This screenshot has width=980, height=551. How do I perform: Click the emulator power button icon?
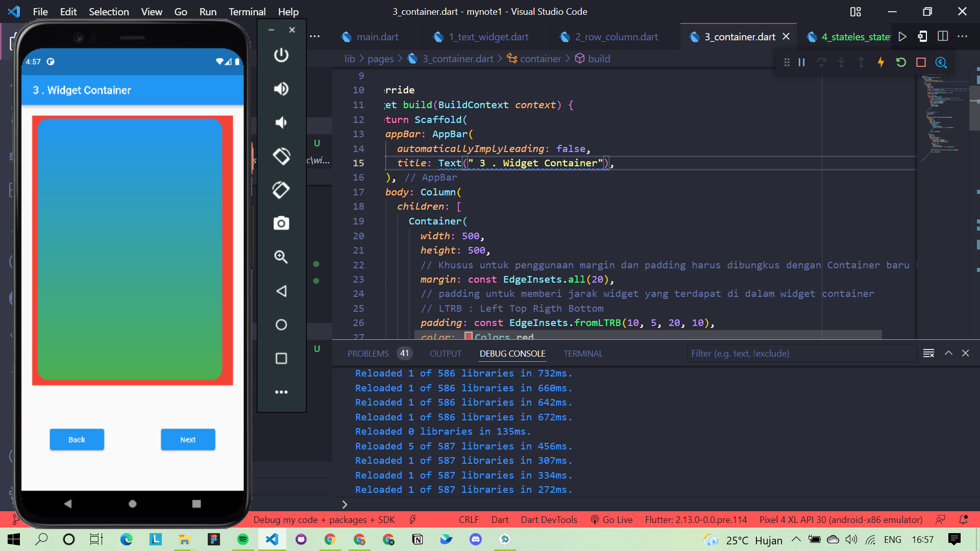pyautogui.click(x=281, y=55)
